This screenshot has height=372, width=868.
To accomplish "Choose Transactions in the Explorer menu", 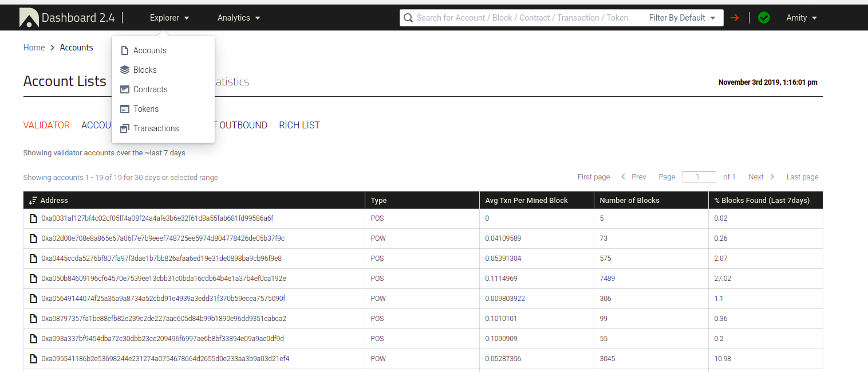I will [x=156, y=128].
